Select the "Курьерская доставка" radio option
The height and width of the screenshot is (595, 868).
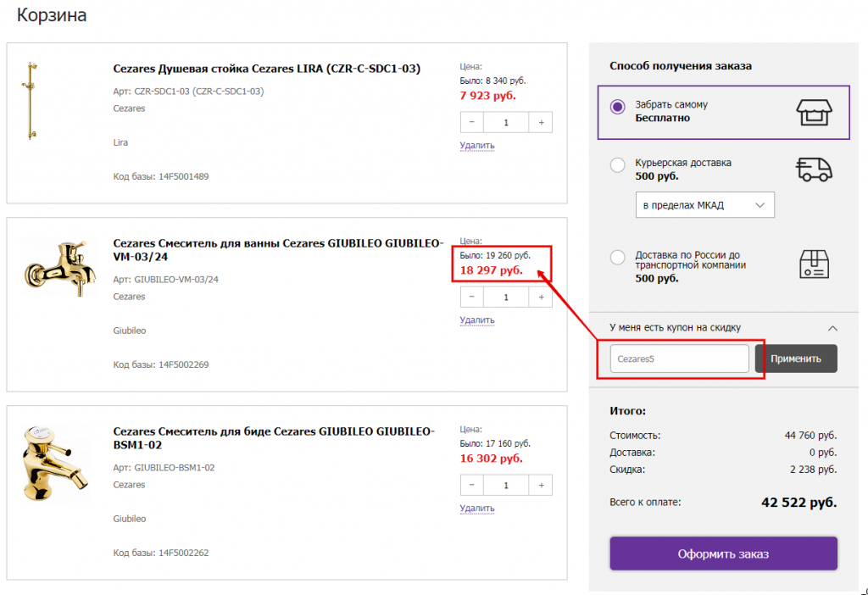tap(617, 165)
